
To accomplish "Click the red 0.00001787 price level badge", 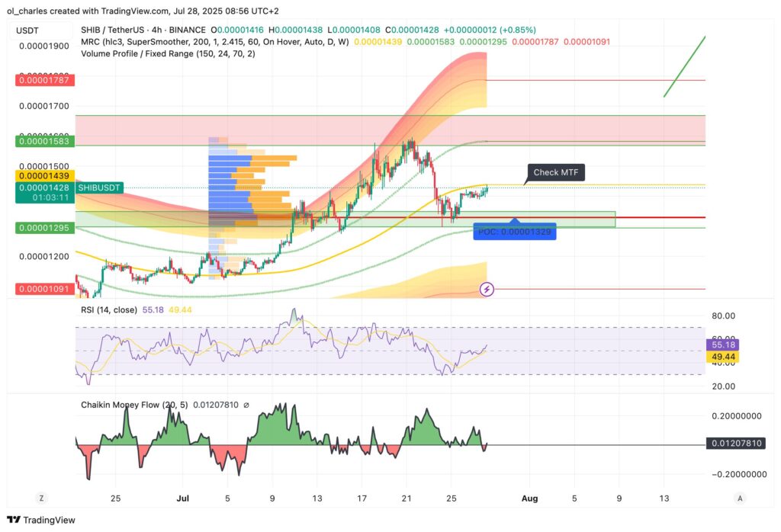I will coord(43,79).
